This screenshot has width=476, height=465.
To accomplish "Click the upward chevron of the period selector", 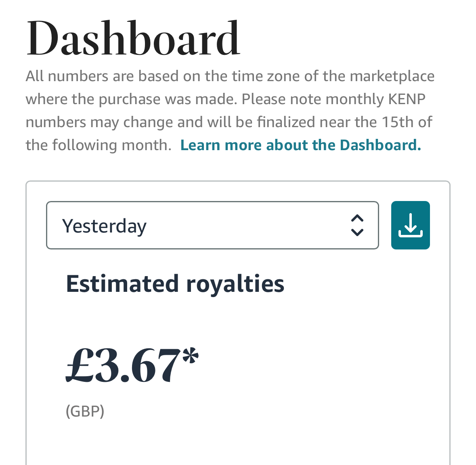I will tap(357, 218).
